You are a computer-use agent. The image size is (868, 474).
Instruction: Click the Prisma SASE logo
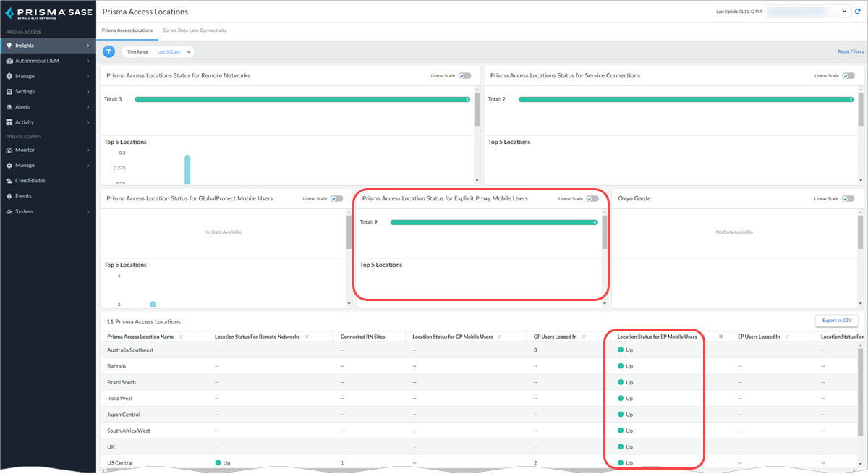[47, 12]
